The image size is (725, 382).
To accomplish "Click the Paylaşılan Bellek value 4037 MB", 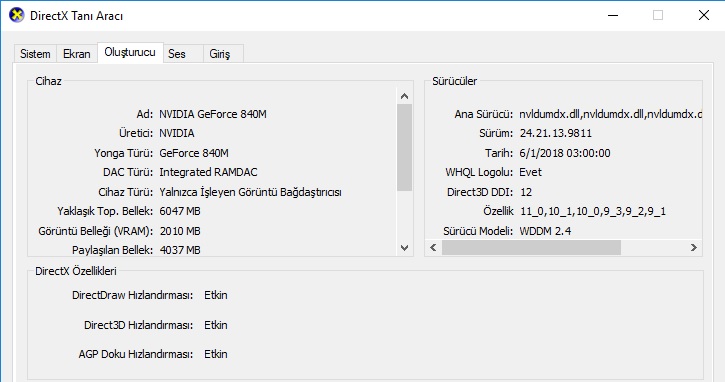I will point(180,250).
